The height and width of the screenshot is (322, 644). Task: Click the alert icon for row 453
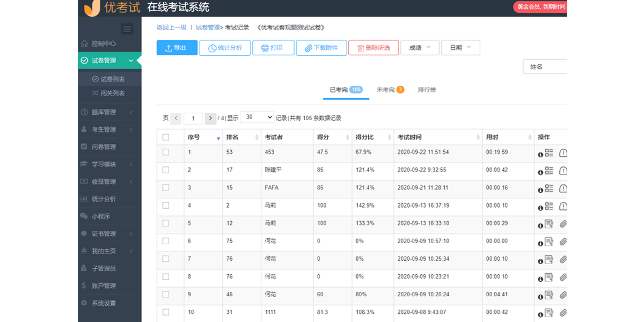point(563,153)
